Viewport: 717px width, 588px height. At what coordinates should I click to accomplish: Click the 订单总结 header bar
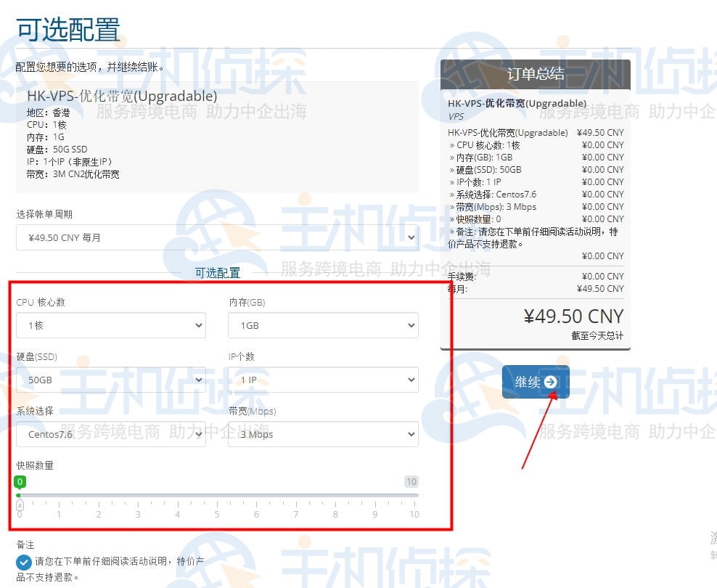point(535,74)
